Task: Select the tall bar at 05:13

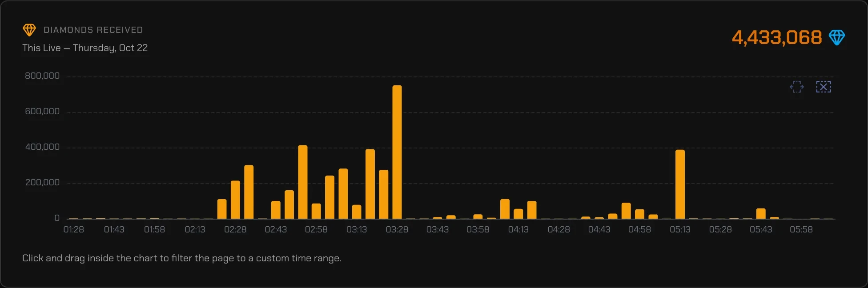Action: pyautogui.click(x=680, y=184)
